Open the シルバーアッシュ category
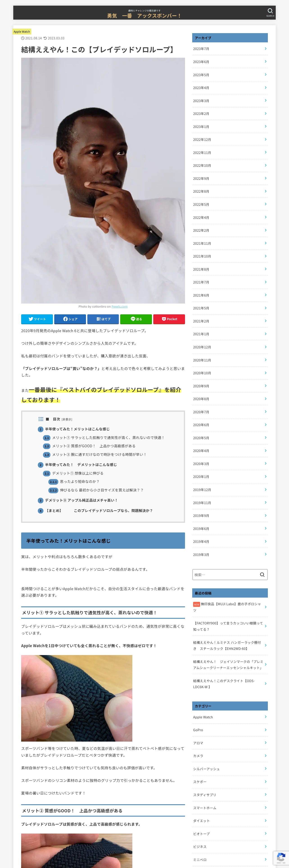 tap(230, 769)
